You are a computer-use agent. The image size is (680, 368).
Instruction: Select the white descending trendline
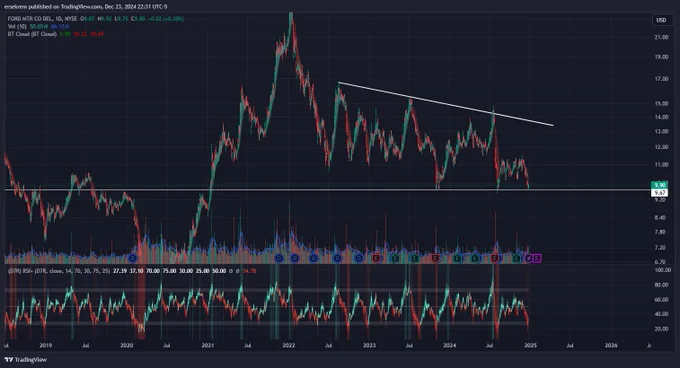tap(445, 104)
